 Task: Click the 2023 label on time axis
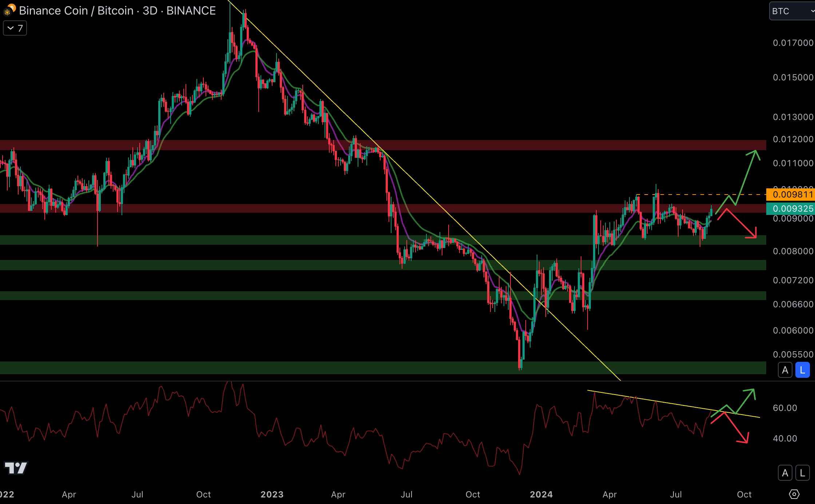pyautogui.click(x=272, y=494)
